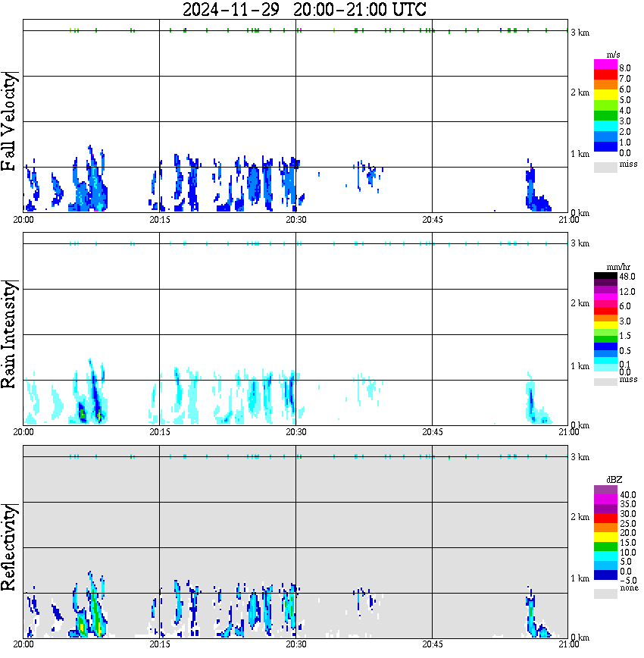The image size is (644, 658).
Task: Pick the red 7.0 m/s legend swatch
Action: pyautogui.click(x=605, y=75)
